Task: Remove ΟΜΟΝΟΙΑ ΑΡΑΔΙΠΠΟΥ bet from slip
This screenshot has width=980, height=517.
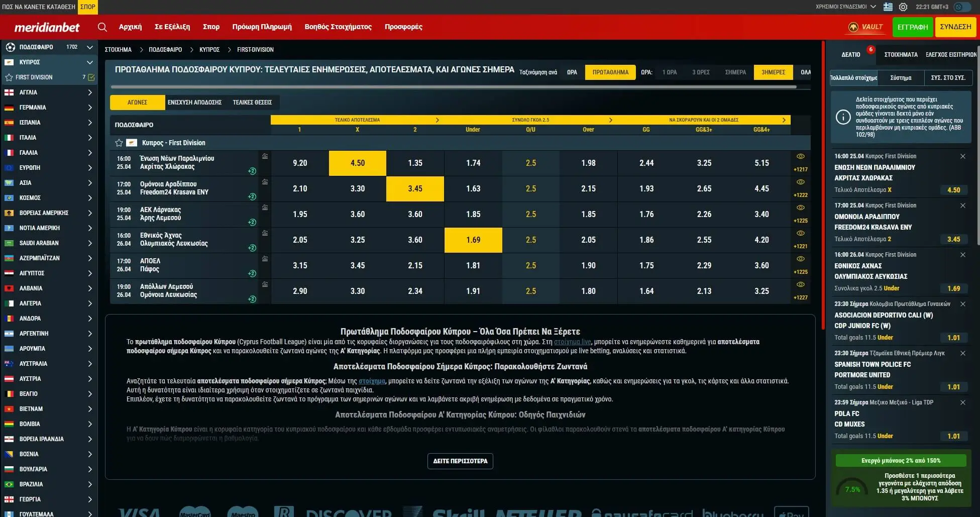Action: (x=963, y=205)
